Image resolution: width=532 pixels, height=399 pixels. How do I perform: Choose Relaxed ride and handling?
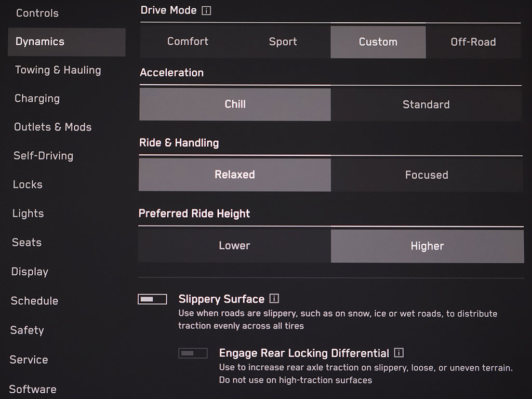tap(235, 175)
